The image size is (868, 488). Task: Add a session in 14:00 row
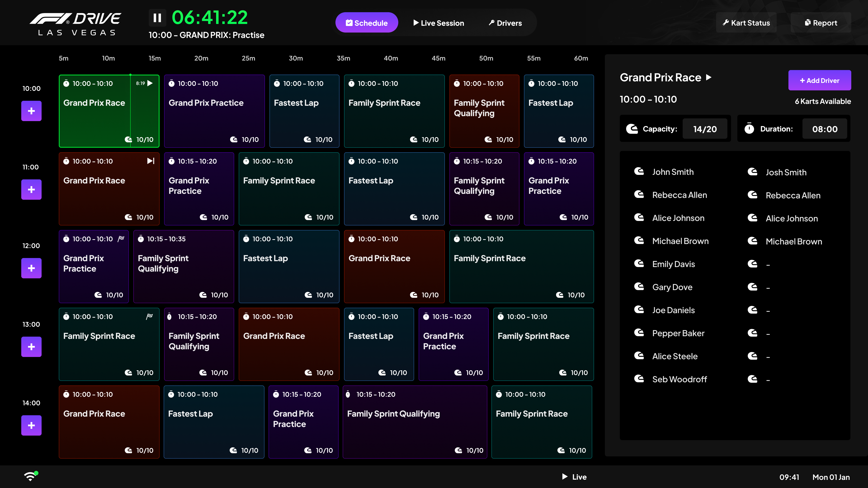(x=31, y=425)
